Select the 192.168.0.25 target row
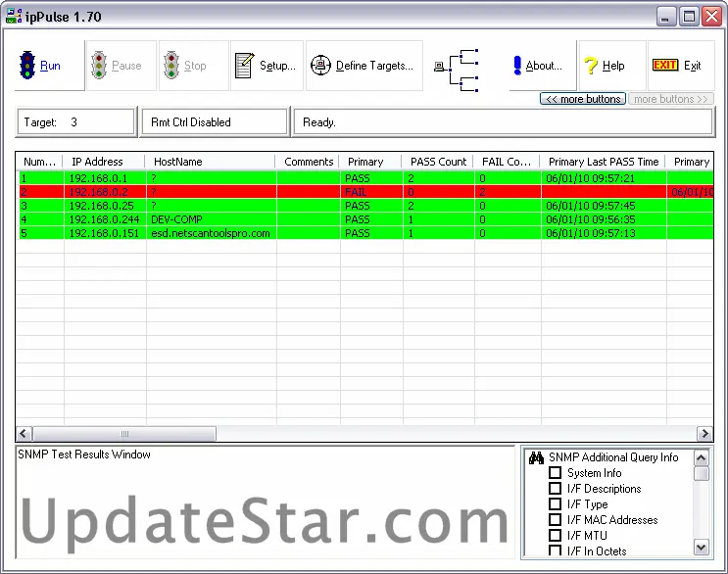The image size is (728, 574). pos(365,206)
